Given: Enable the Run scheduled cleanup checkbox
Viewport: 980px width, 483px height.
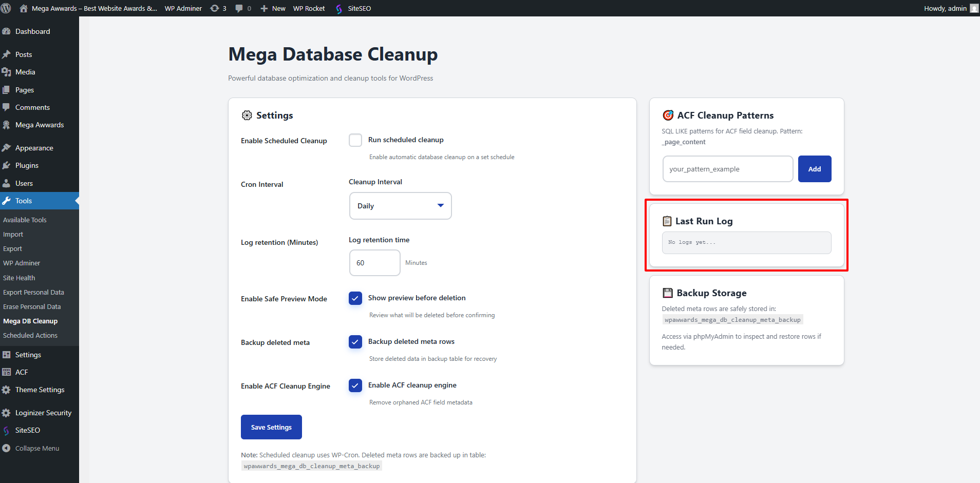Looking at the screenshot, I should point(355,140).
